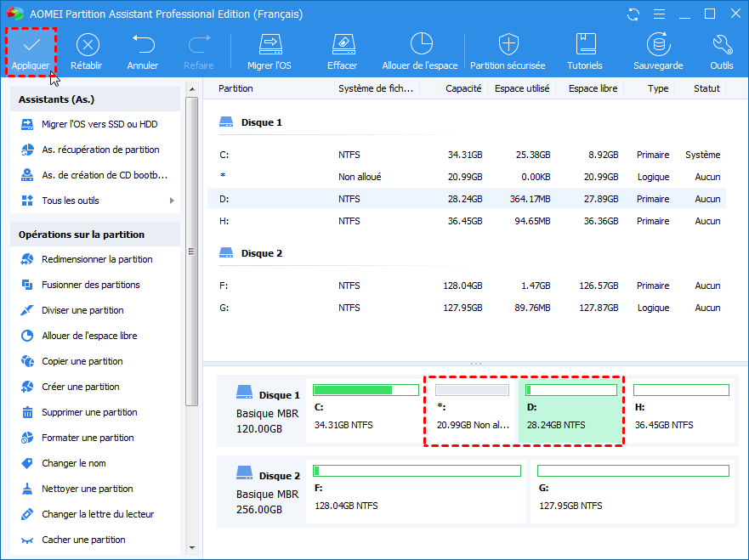Choose Redimensionner la partition in sidebar
749x560 pixels.
tap(97, 259)
